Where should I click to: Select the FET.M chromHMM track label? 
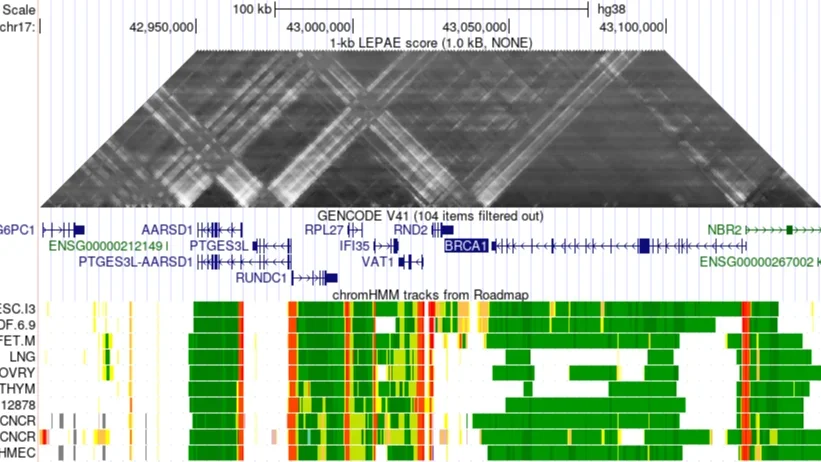(18, 340)
